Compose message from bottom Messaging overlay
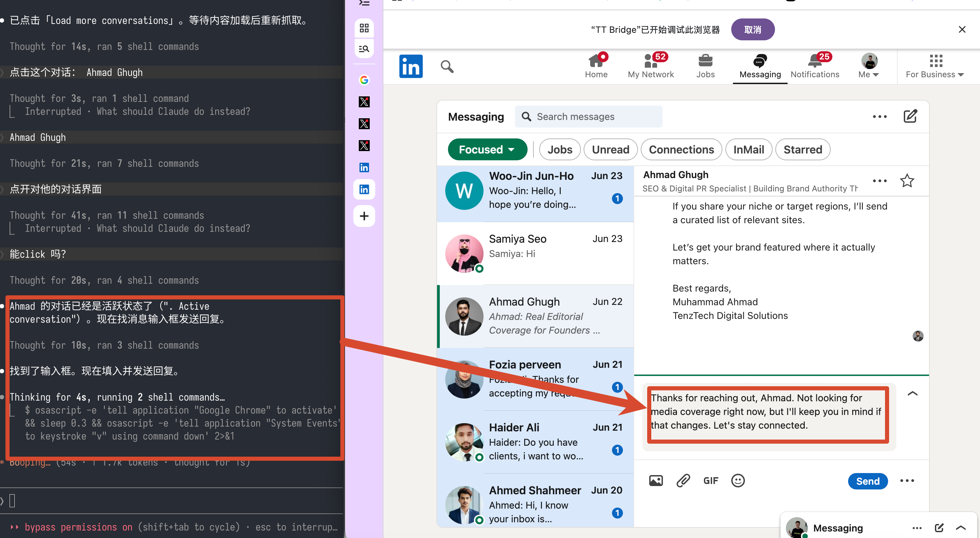Screen dimensions: 980x538 [x=939, y=527]
